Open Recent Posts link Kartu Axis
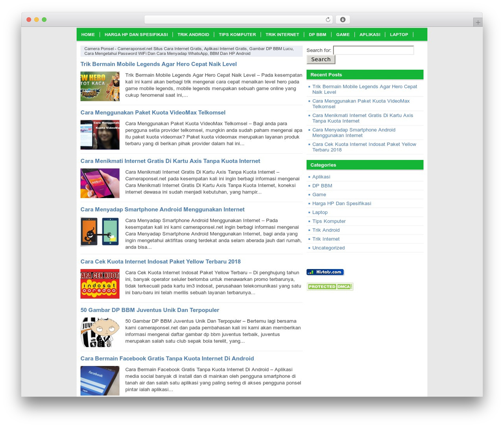 [363, 118]
